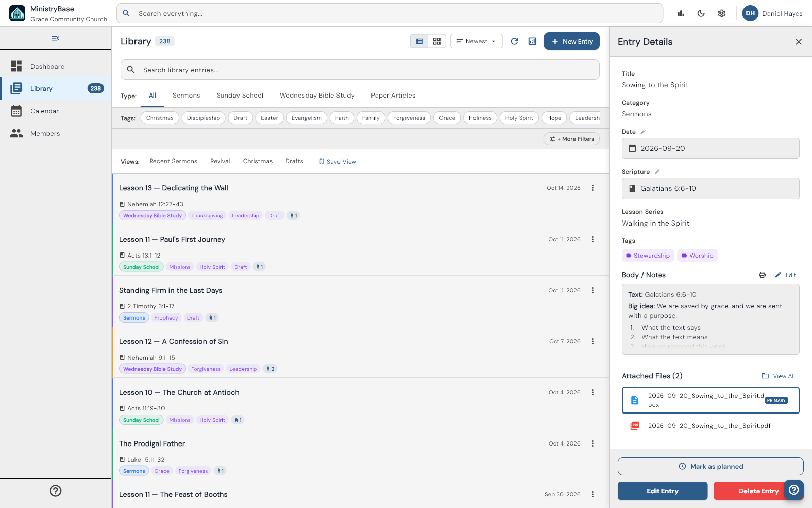This screenshot has width=812, height=508.
Task: Switch to grid view toggle
Action: (x=437, y=41)
